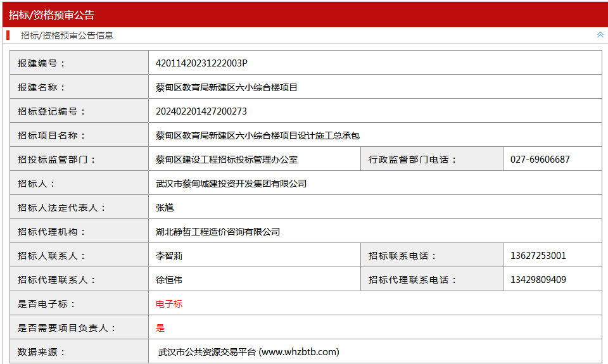This screenshot has height=364, width=608.
Task: Click the 数据来源 label
Action: pyautogui.click(x=41, y=351)
